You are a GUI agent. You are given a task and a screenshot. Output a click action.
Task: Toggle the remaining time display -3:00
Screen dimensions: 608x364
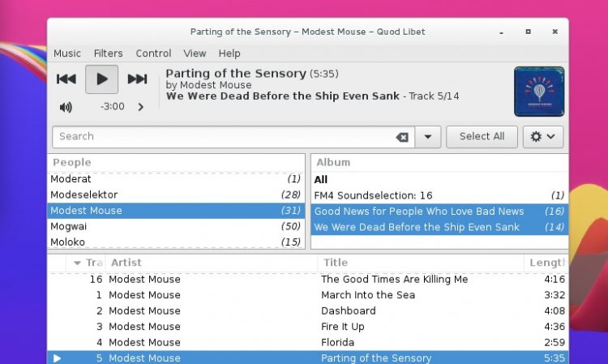[113, 106]
